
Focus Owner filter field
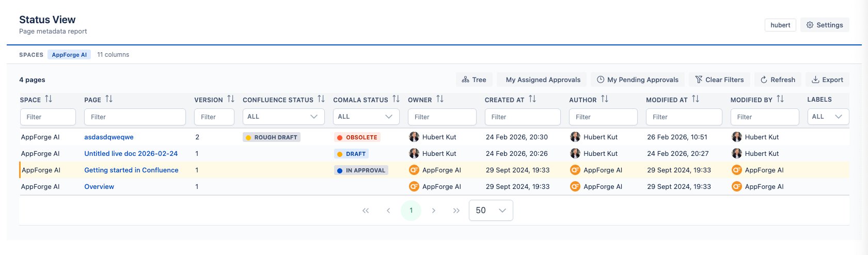[442, 117]
